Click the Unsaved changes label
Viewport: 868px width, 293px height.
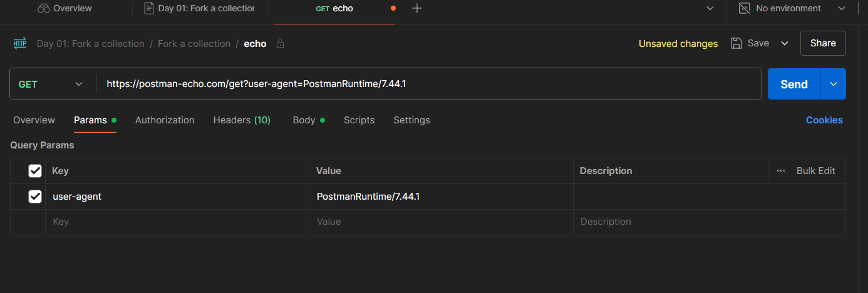coord(678,44)
